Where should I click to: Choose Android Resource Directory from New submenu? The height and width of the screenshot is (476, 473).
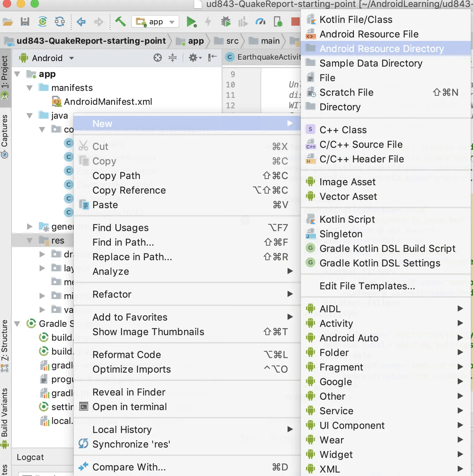(x=385, y=49)
